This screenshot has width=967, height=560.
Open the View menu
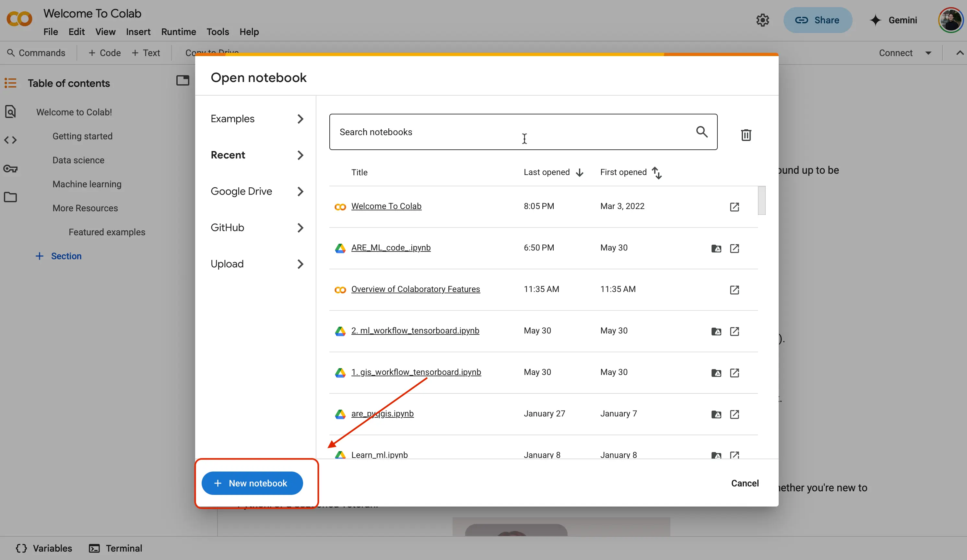105,32
